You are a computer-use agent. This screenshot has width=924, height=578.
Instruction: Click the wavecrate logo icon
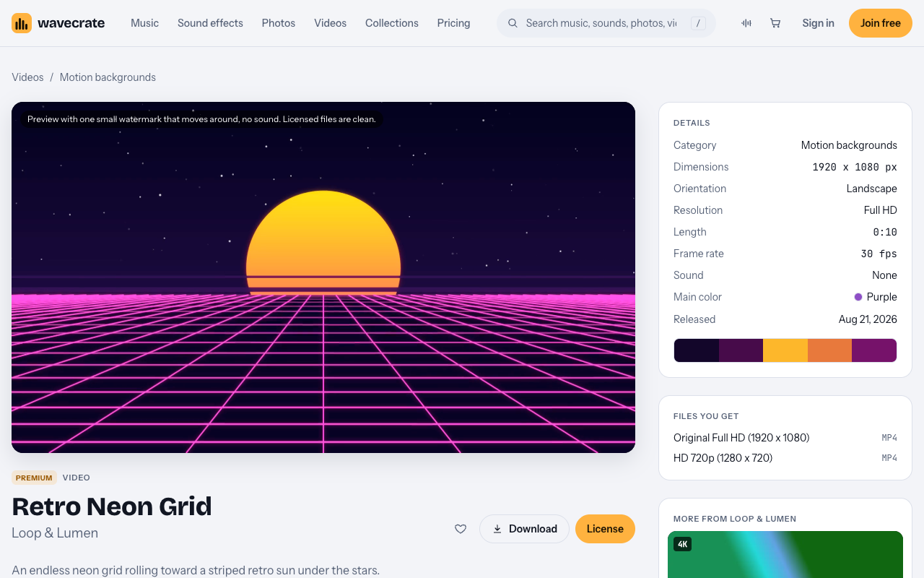[22, 23]
